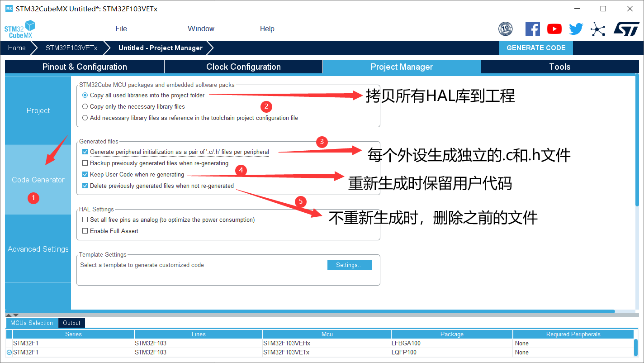Image resolution: width=644 pixels, height=363 pixels.
Task: Switch to MCUs Selection bottom tab
Action: coord(32,323)
